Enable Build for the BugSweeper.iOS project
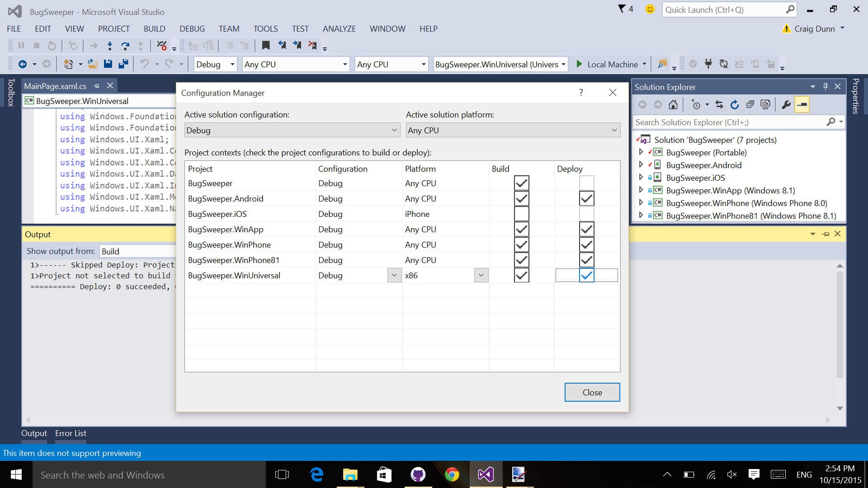This screenshot has height=488, width=868. point(521,214)
